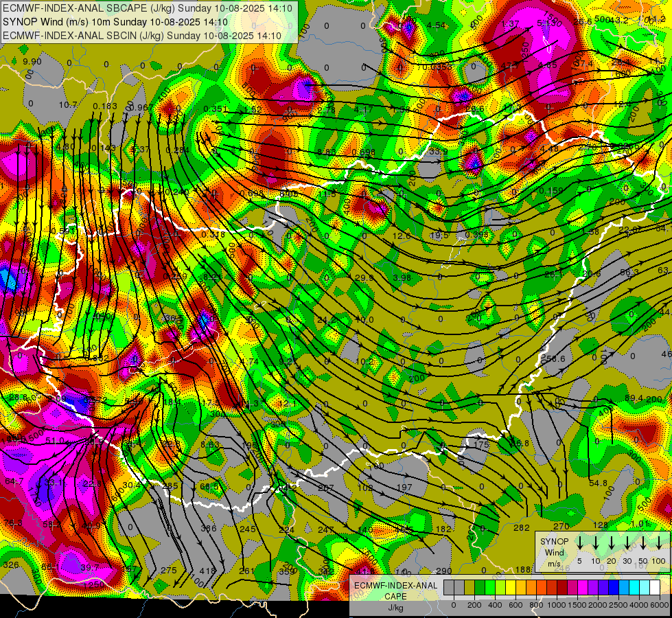672x618 pixels.
Task: Pick the cyan 4000 J/kg legend swatch
Action: (x=634, y=588)
